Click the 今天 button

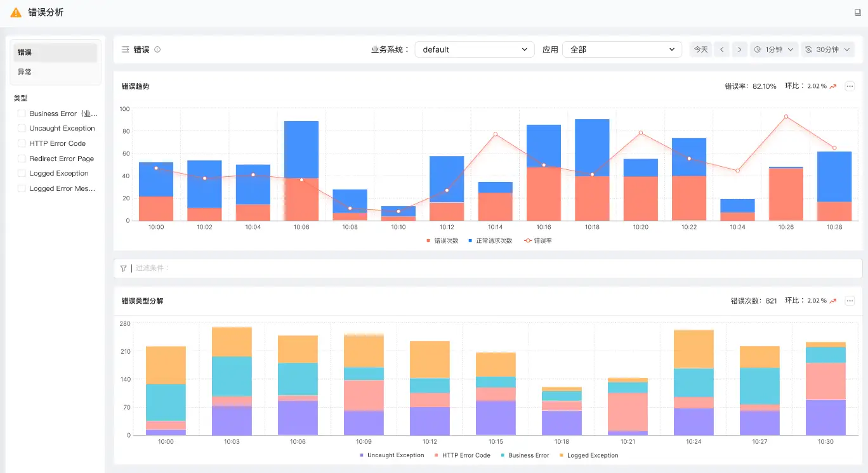700,49
